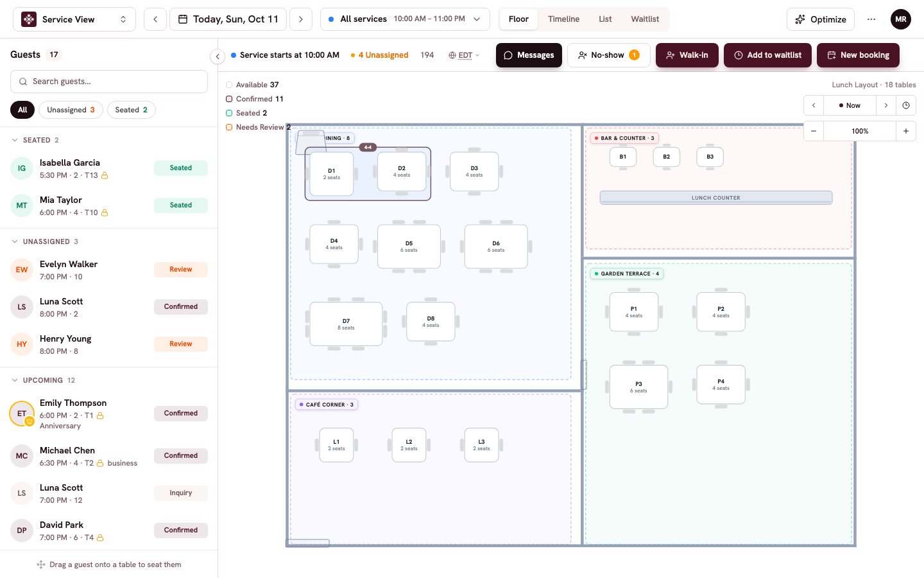This screenshot has width=924, height=578.
Task: Go to the previous day arrow
Action: pyautogui.click(x=155, y=19)
